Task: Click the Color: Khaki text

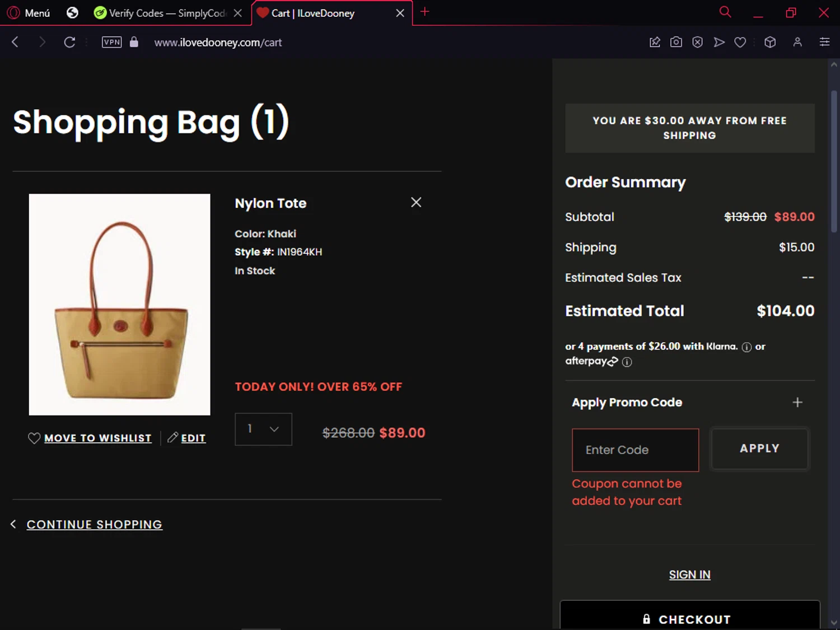Action: pyautogui.click(x=265, y=234)
